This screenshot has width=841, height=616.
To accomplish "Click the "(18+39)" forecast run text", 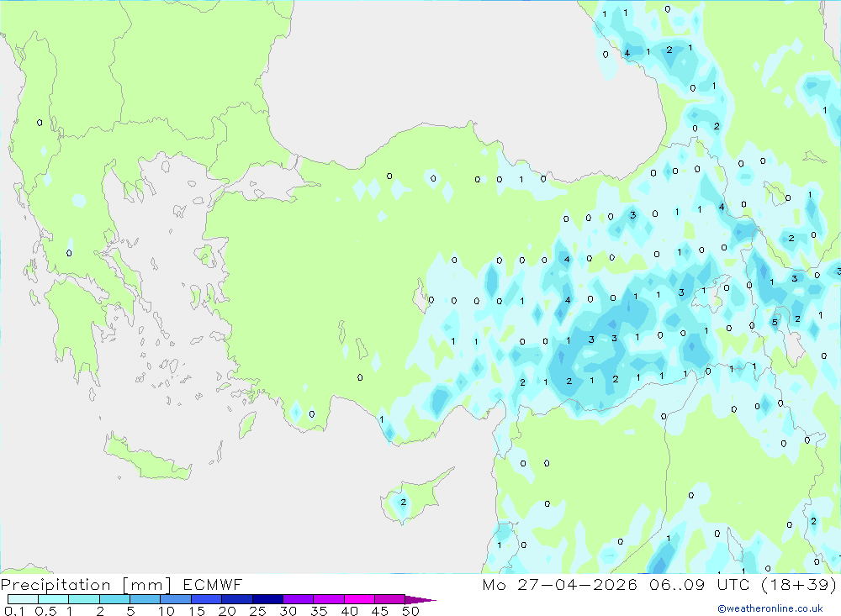I will tap(799, 584).
